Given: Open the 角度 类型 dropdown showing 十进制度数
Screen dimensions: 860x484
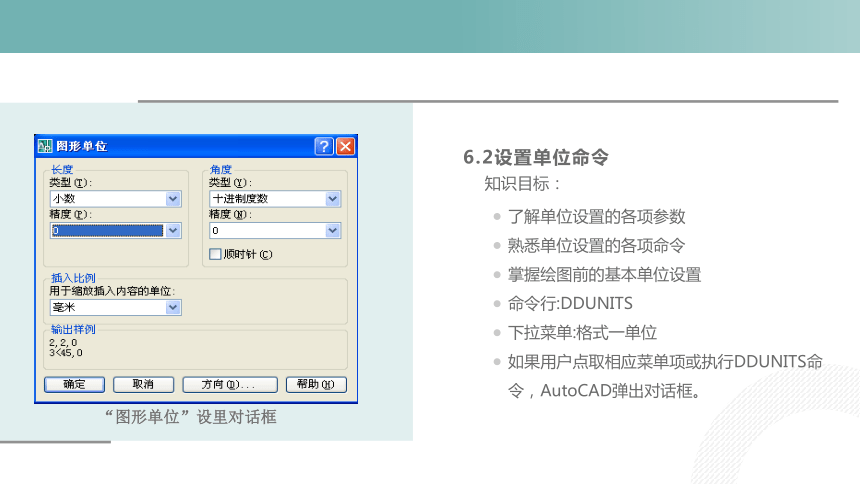Looking at the screenshot, I should [x=275, y=199].
